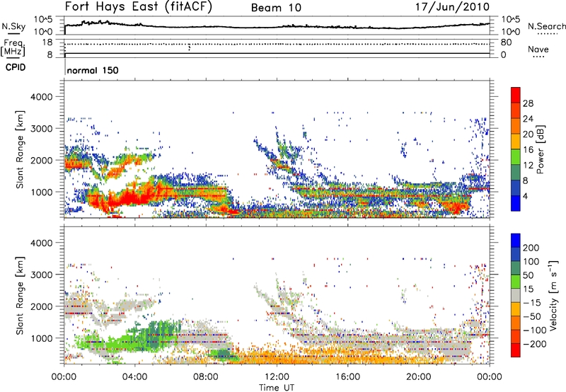Click the '24' Power color bar label
This screenshot has height=392, width=566.
528,119
